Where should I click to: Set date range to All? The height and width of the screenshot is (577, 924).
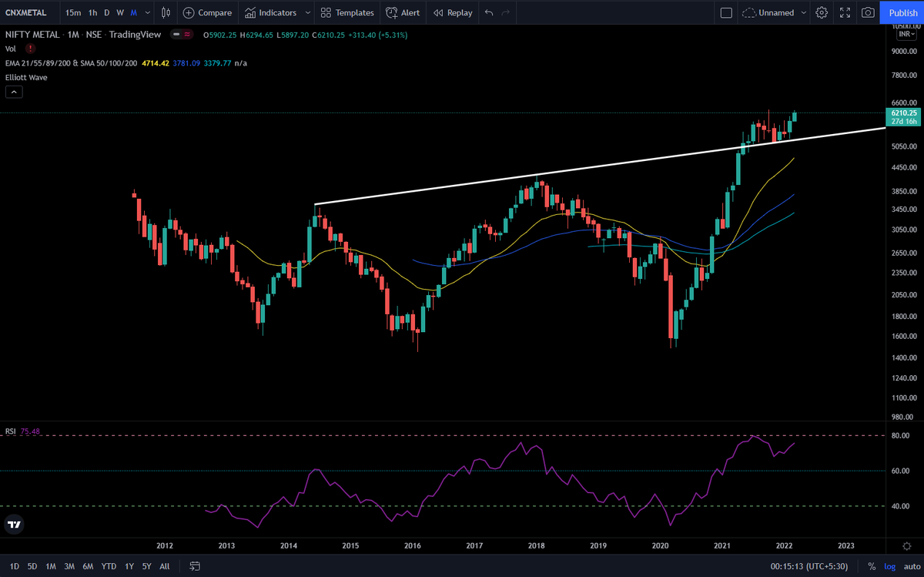pos(165,566)
